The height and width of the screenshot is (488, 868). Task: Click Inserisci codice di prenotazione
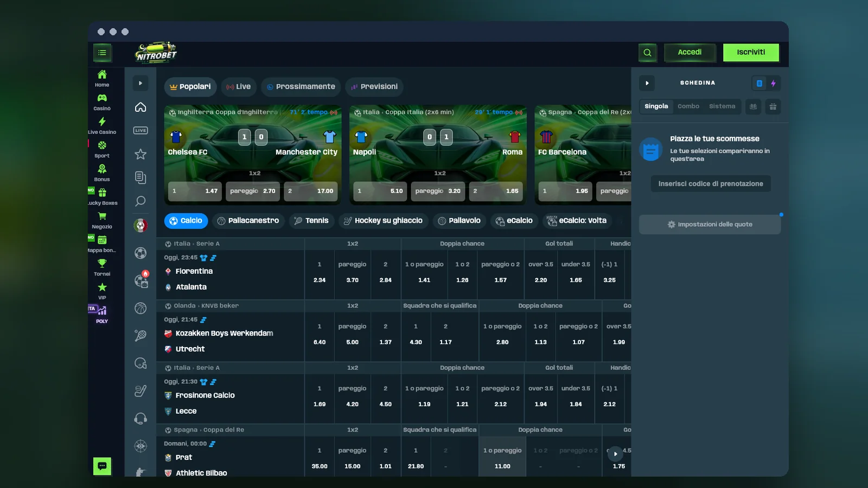coord(711,184)
